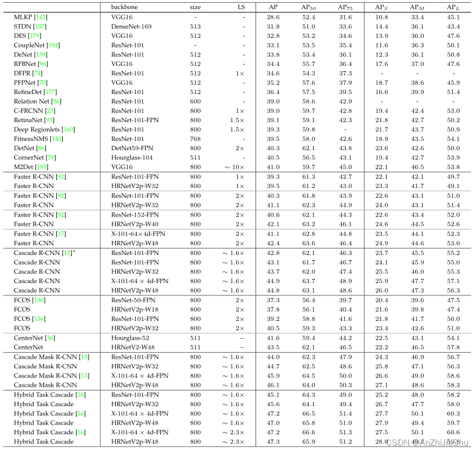Select APL value '60.6'

click(453, 433)
